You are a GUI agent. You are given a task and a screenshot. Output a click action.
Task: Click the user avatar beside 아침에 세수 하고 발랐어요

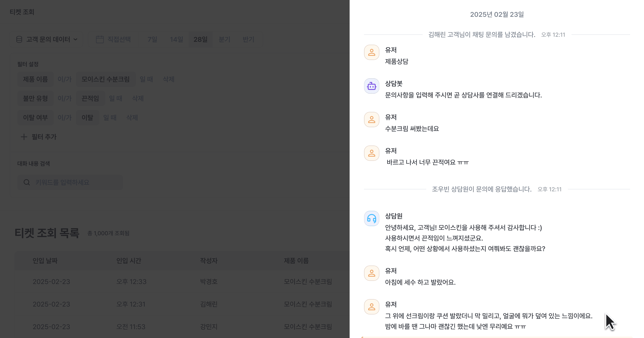(371, 273)
